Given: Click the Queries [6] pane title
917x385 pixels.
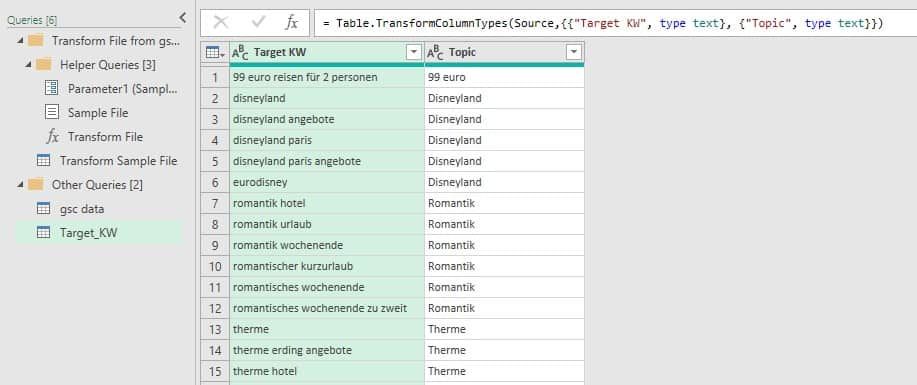Looking at the screenshot, I should click(x=32, y=20).
